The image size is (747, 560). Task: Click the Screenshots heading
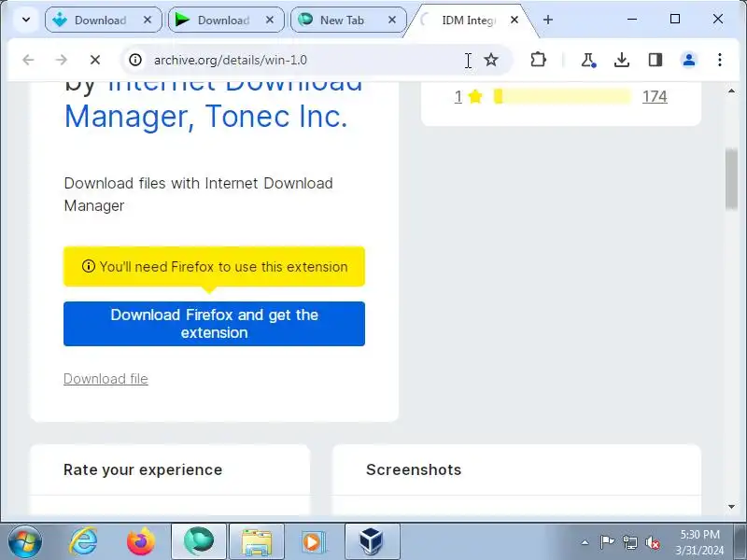pos(414,470)
